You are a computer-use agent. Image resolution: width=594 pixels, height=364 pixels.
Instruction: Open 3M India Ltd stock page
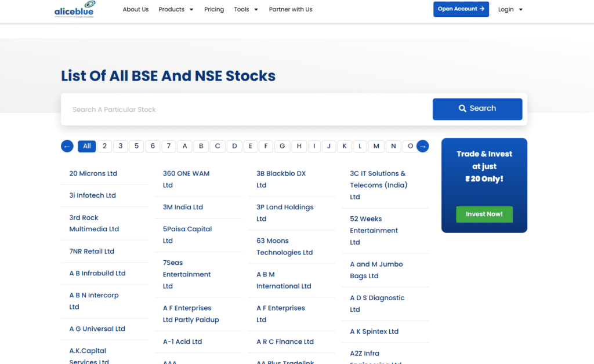[x=183, y=207]
